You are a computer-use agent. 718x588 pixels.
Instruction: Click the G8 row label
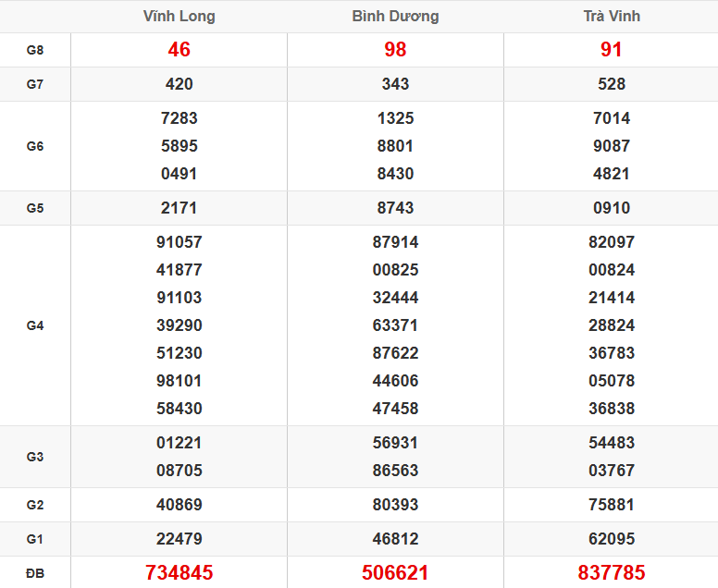tap(35, 50)
